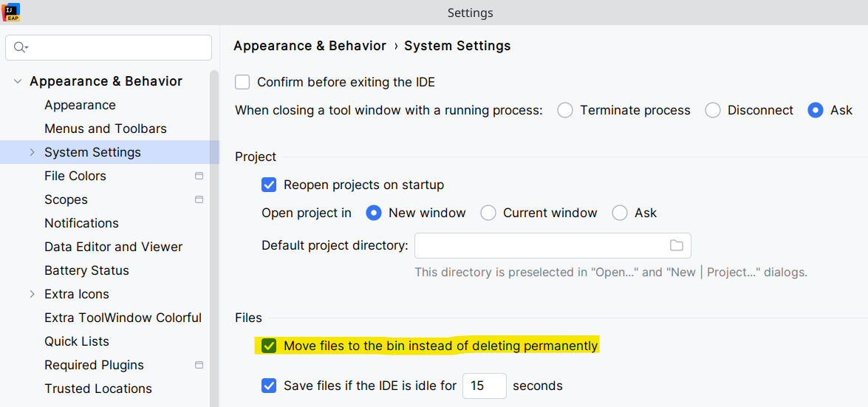Select the Terminate process radio option

pos(565,110)
